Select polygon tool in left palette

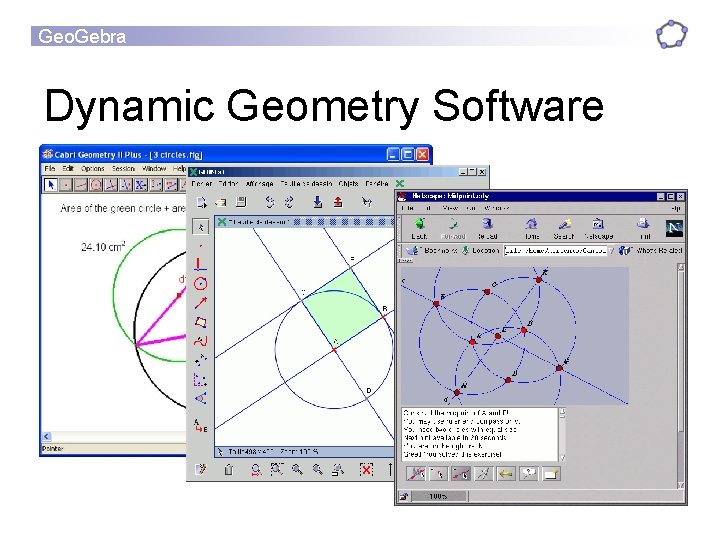coord(201,322)
